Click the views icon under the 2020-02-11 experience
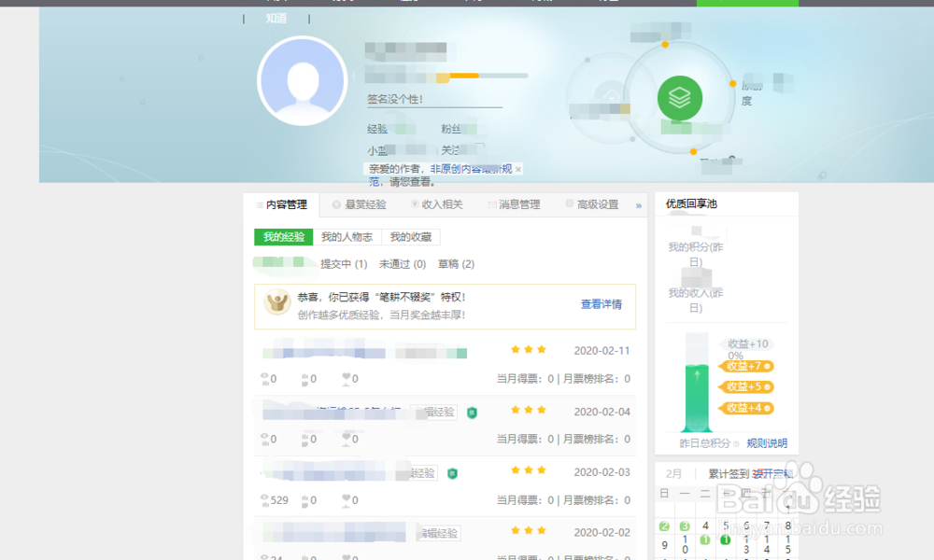 click(264, 377)
